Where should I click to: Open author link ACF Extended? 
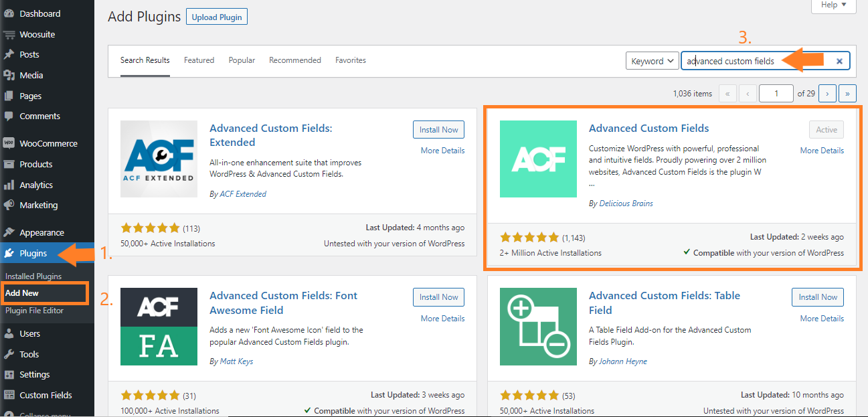click(x=243, y=194)
